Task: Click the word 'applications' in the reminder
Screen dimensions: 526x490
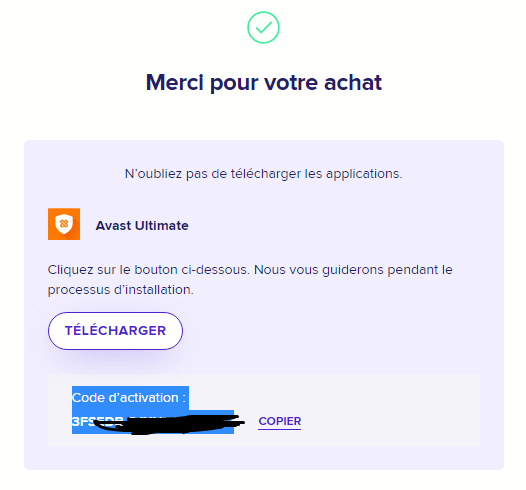Action: click(x=364, y=174)
